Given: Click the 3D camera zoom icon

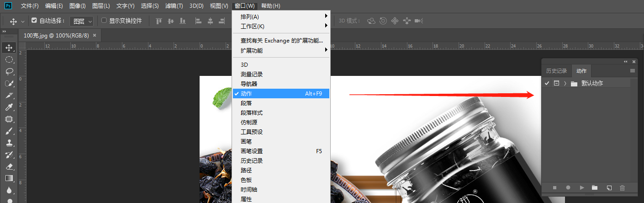Looking at the screenshot, I should (419, 21).
